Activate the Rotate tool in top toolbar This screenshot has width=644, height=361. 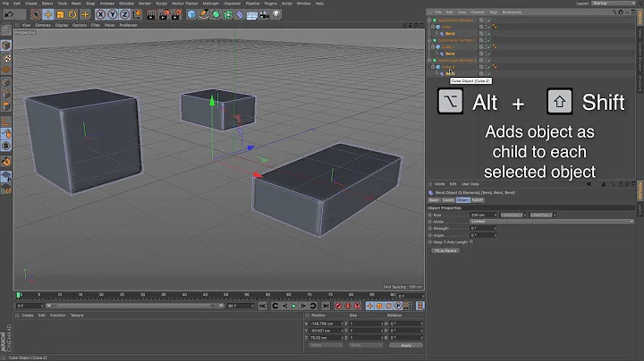point(72,15)
